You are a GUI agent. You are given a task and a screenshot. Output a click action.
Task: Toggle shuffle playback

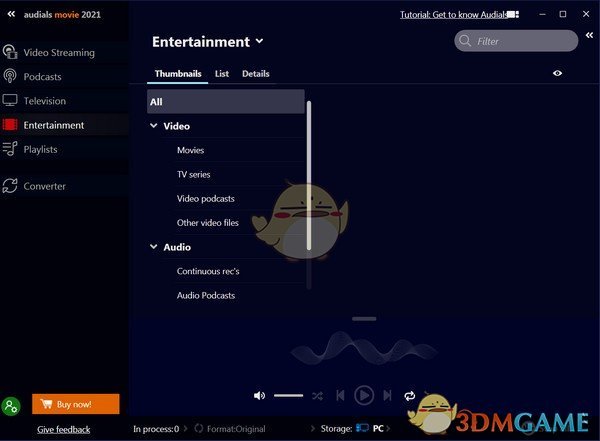317,396
